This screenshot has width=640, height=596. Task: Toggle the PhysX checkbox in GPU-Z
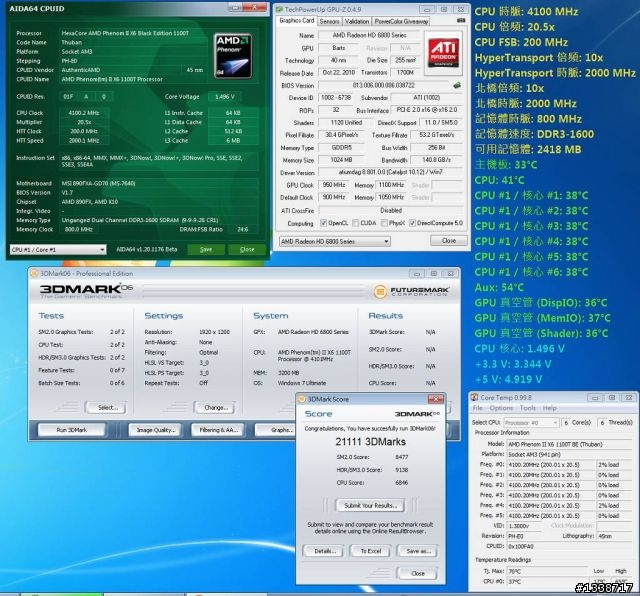tap(384, 223)
